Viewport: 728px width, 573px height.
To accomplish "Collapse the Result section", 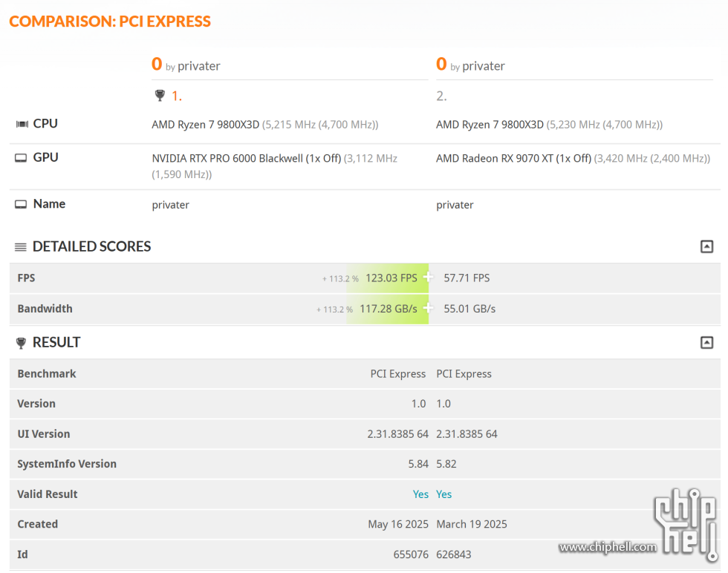I will [706, 342].
